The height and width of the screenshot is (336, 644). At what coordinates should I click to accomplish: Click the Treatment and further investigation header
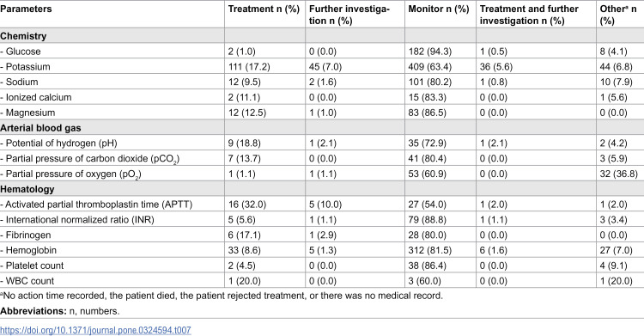[529, 15]
